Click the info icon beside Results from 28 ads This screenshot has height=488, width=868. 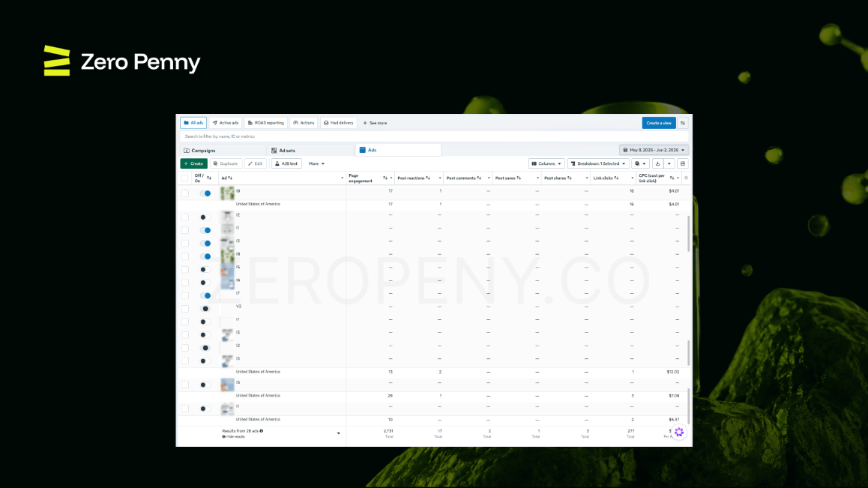pos(262,430)
